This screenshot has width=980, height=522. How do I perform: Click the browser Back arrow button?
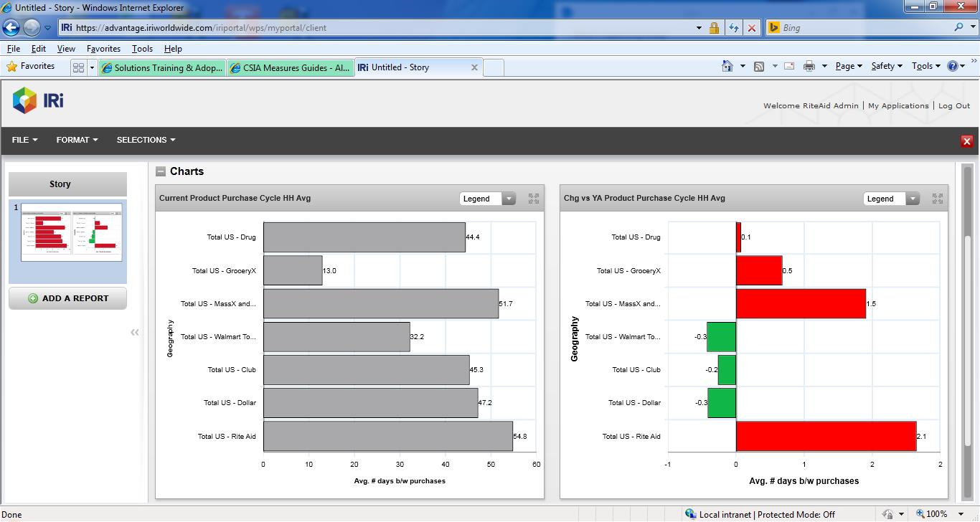pos(11,28)
